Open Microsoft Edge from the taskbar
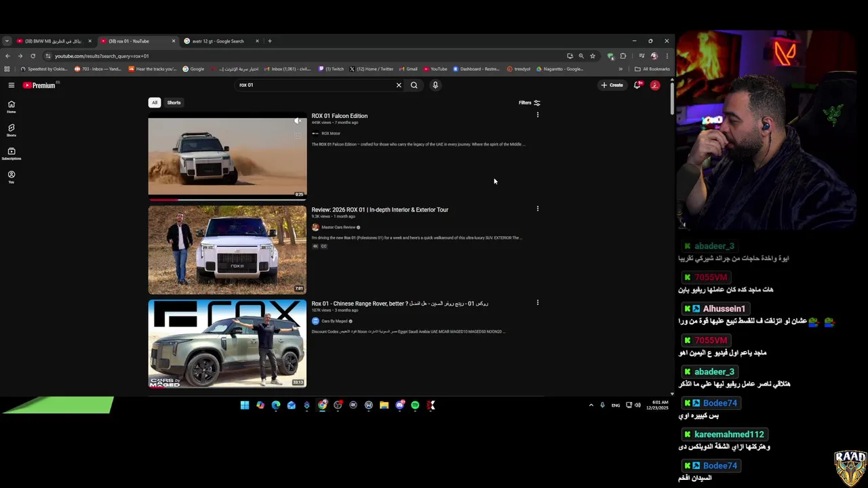 pyautogui.click(x=276, y=405)
